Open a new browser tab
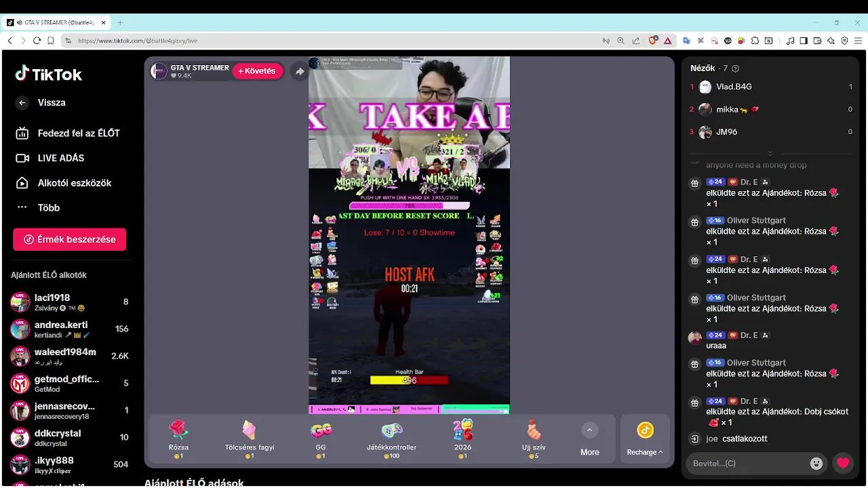868x488 pixels. [x=120, y=22]
